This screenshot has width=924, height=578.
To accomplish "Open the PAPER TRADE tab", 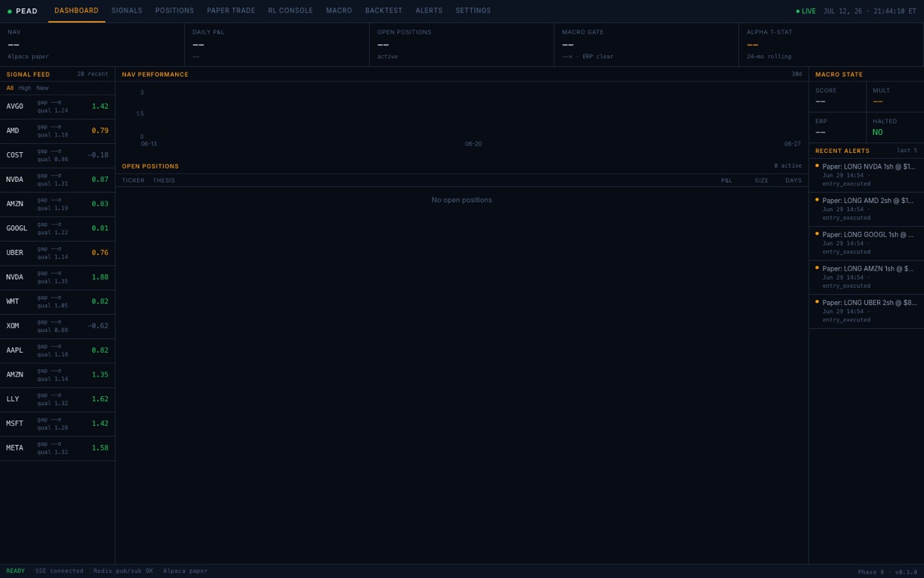I will tap(231, 11).
